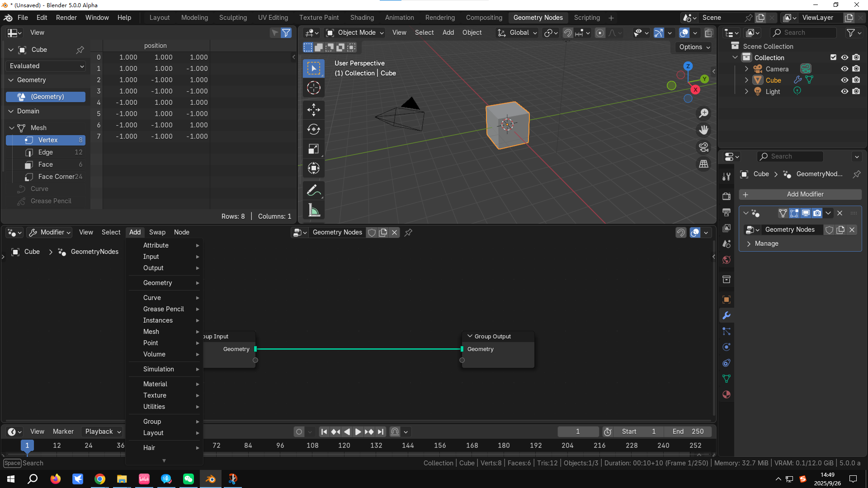Choose the Annotate pencil tool

click(x=314, y=191)
